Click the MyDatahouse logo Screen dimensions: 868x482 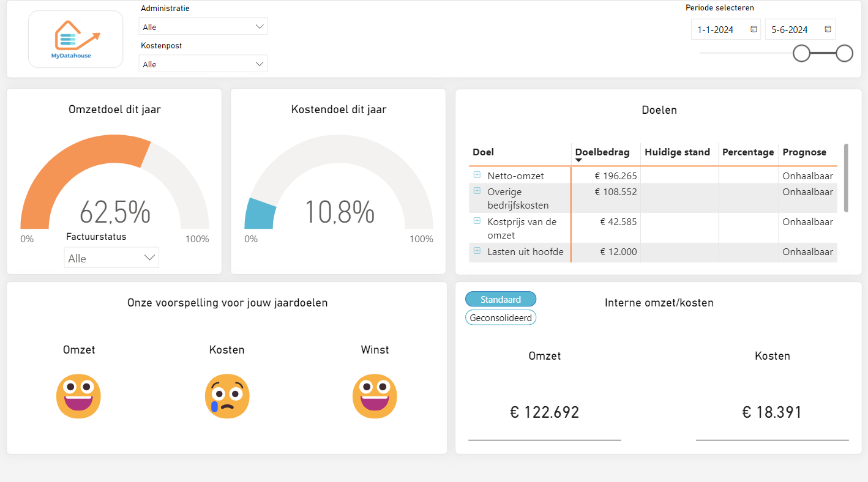[76, 39]
